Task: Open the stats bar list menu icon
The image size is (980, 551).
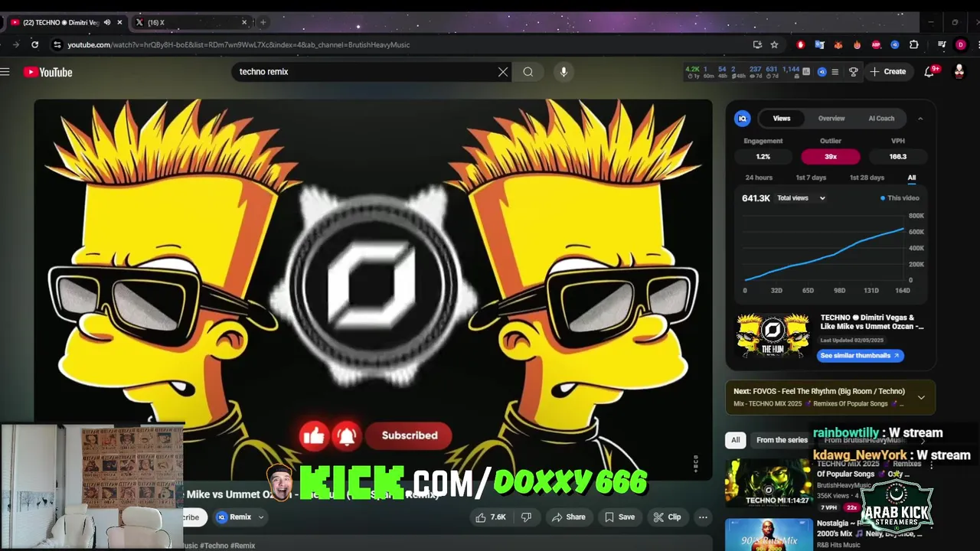Action: [x=835, y=72]
